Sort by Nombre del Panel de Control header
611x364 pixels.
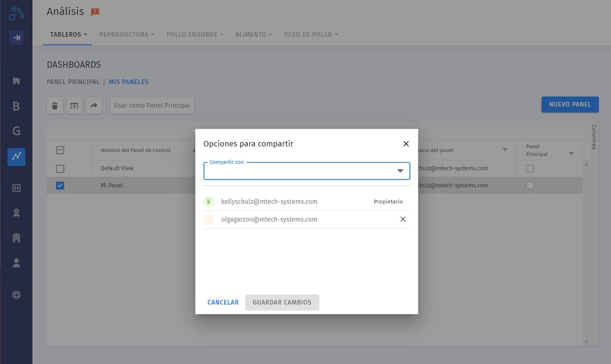135,150
